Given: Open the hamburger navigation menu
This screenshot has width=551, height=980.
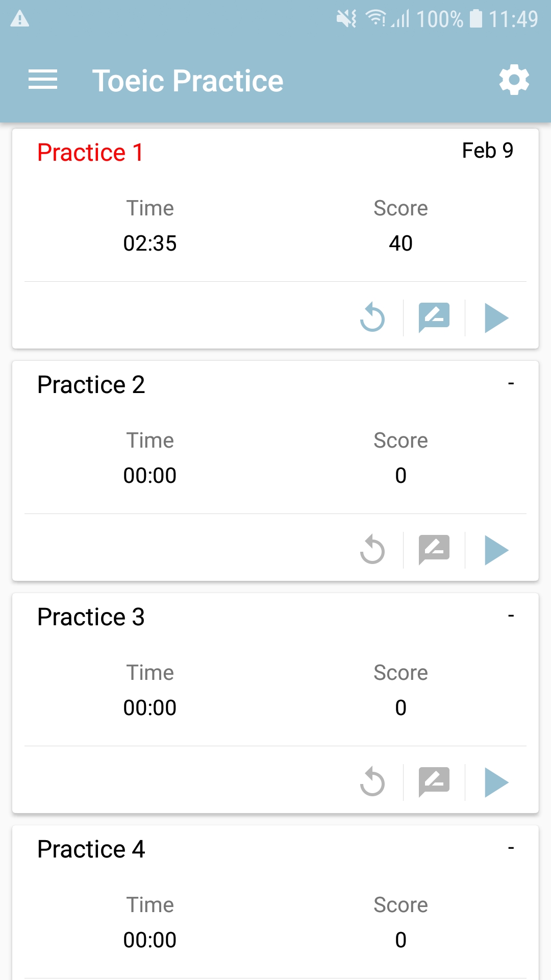Looking at the screenshot, I should (43, 80).
